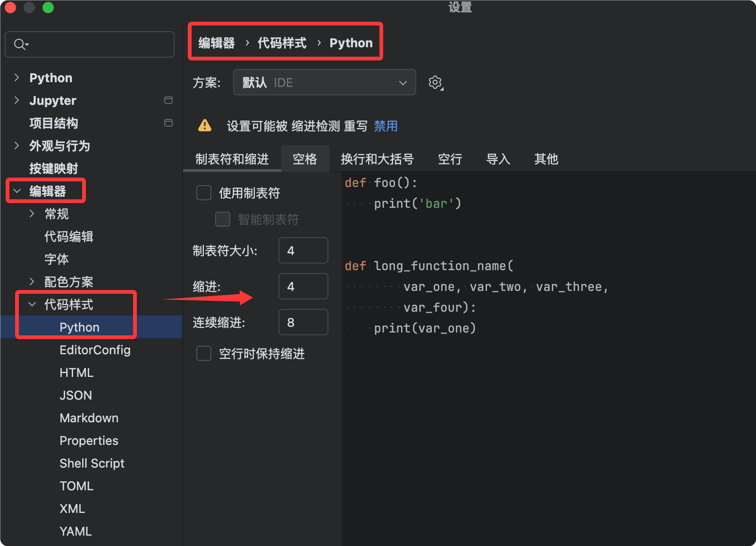Focus the settings search field
The image size is (756, 546).
click(x=90, y=44)
